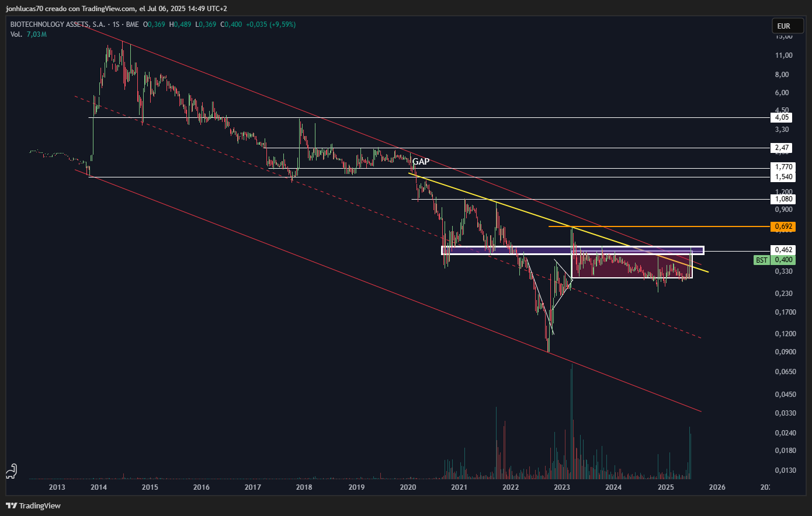Click the 11,00 value on the price scale

(784, 55)
